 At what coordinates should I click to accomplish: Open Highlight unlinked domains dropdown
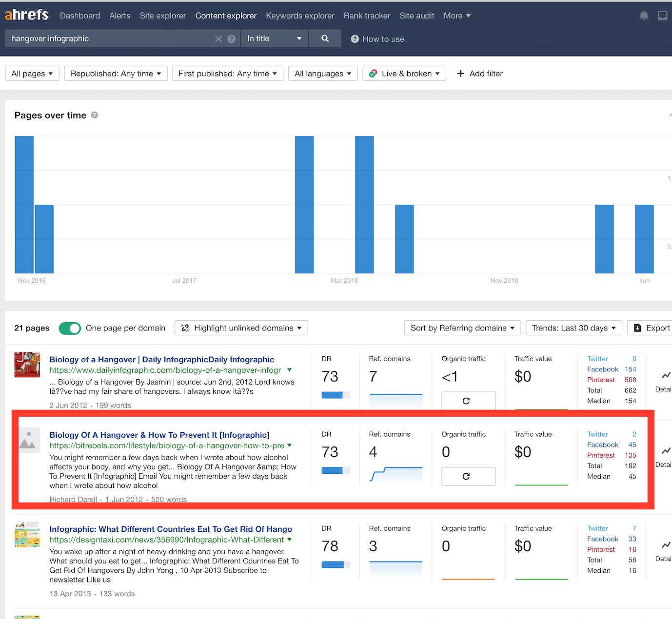click(241, 328)
